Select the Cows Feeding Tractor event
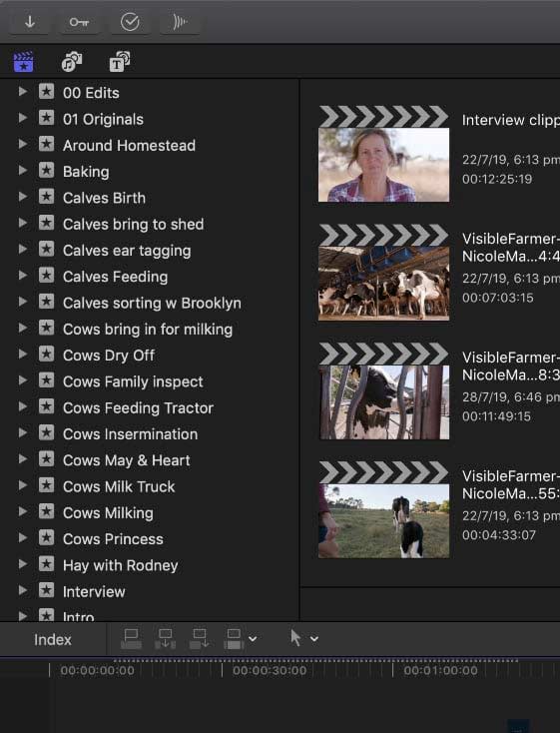The image size is (560, 733). [x=139, y=408]
